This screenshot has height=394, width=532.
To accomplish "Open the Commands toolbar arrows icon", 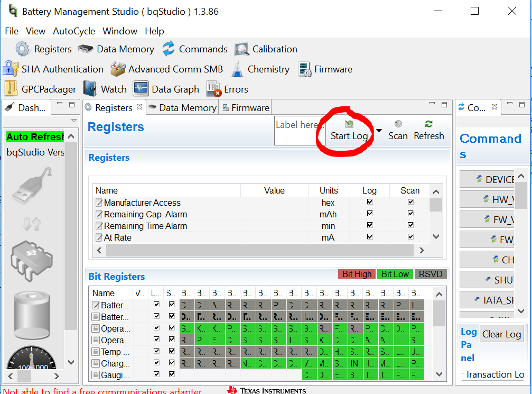I will (x=169, y=49).
